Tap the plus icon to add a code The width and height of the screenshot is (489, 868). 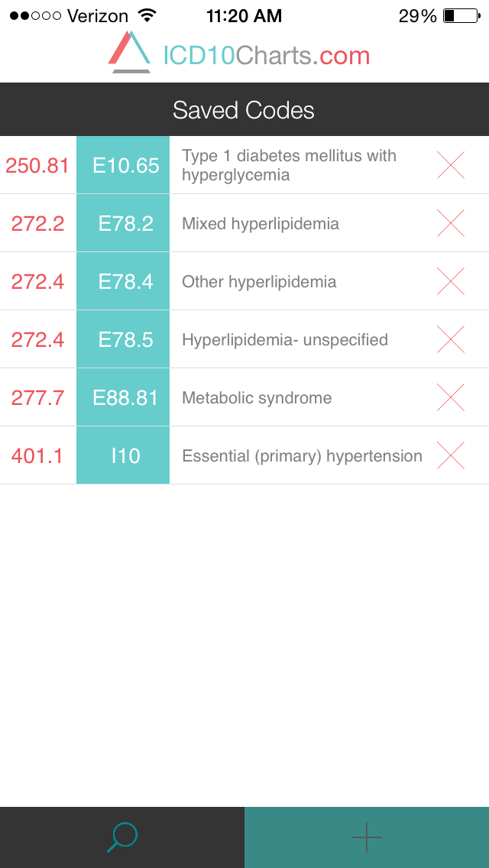(x=367, y=837)
